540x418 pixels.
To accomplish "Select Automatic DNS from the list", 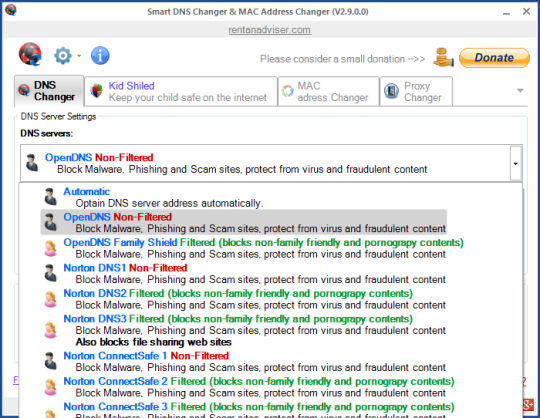I will pyautogui.click(x=243, y=197).
